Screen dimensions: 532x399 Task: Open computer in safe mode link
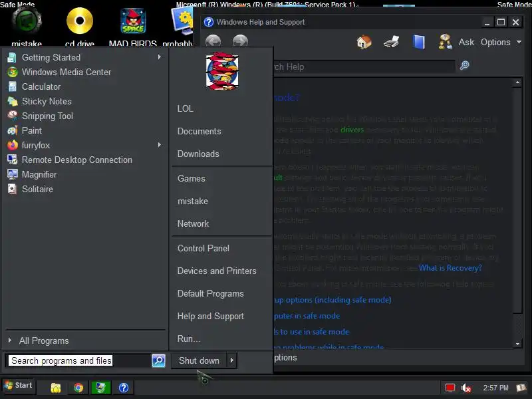pos(307,317)
